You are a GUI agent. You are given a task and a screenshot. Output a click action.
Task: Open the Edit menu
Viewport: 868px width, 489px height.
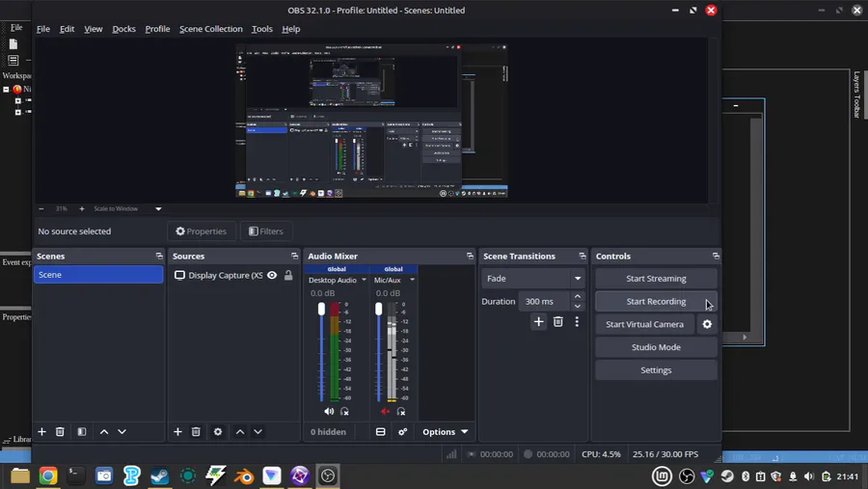coord(67,29)
